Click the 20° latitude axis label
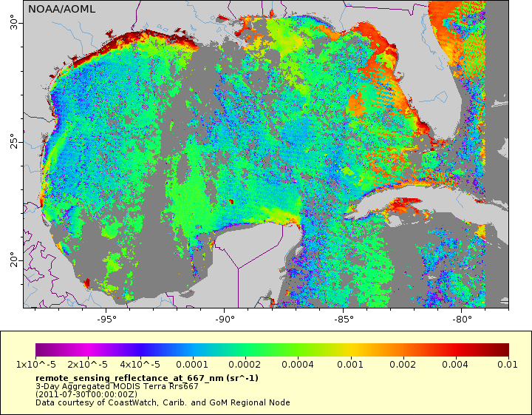This screenshot has width=532, height=415. click(14, 260)
